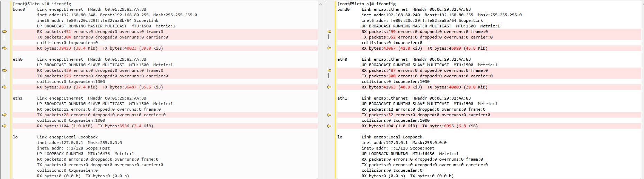
Task: Click the 'TX packets:304' line in left pane
Action: 103,37
